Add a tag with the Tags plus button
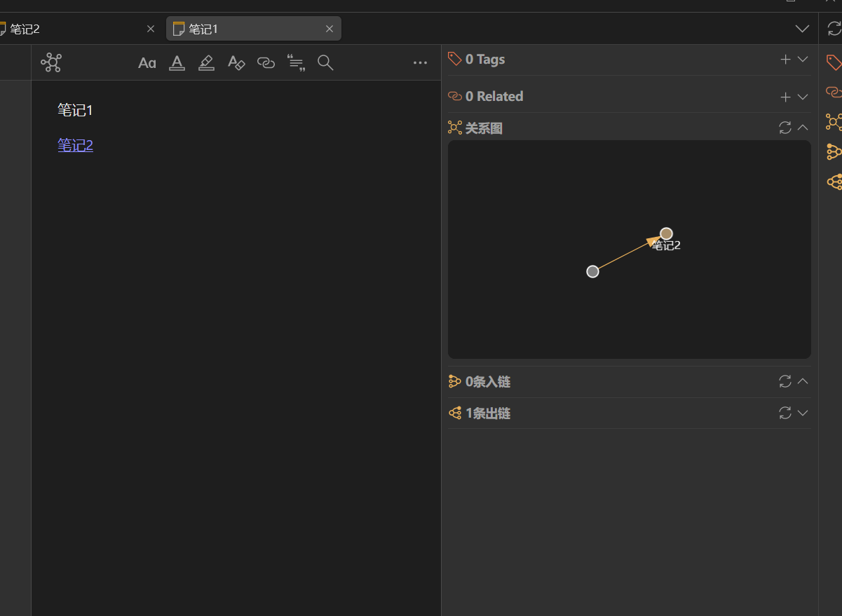Viewport: 842px width, 616px height. [785, 60]
